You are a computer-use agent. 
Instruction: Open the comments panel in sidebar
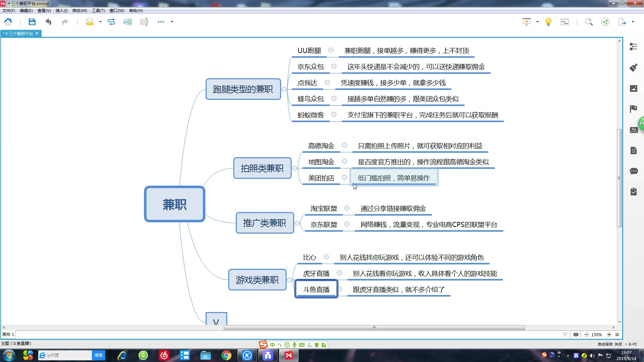coord(633,171)
